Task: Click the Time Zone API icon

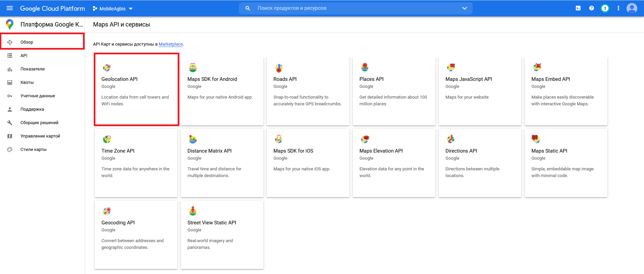Action: (x=107, y=139)
